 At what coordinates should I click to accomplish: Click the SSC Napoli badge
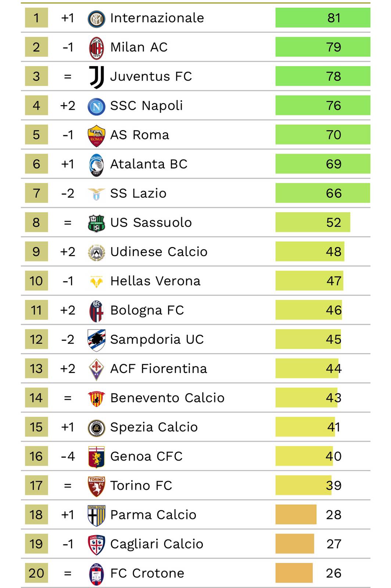97,106
